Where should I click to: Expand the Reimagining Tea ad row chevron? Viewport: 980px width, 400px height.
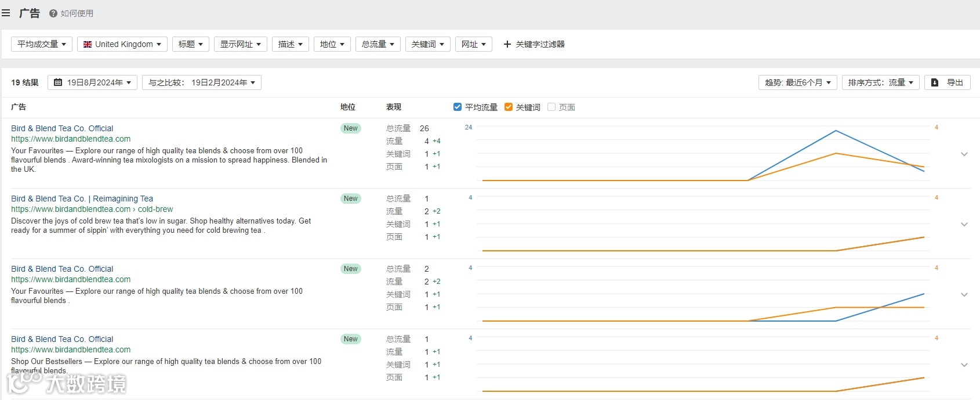point(964,224)
